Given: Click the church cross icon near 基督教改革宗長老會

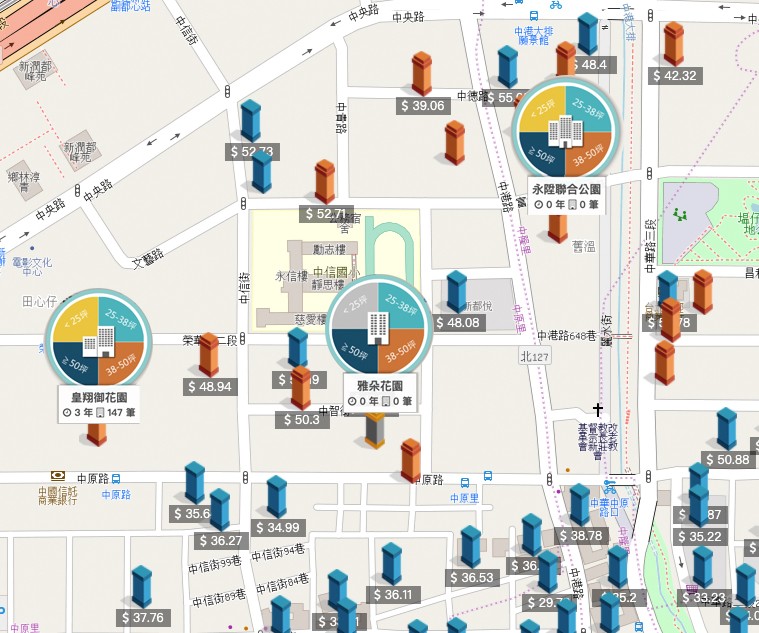Looking at the screenshot, I should [598, 409].
